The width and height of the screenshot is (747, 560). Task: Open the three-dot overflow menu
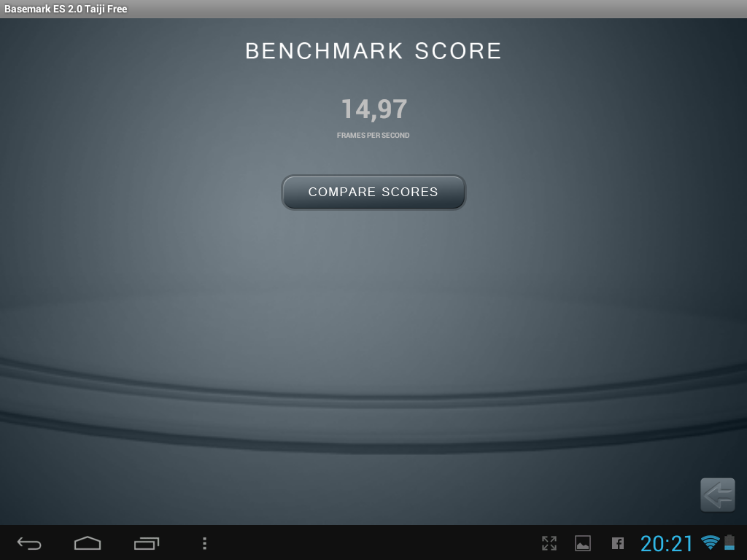(204, 543)
